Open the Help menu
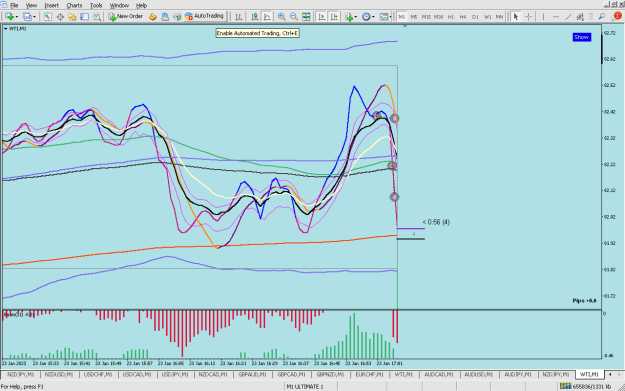 [x=142, y=5]
